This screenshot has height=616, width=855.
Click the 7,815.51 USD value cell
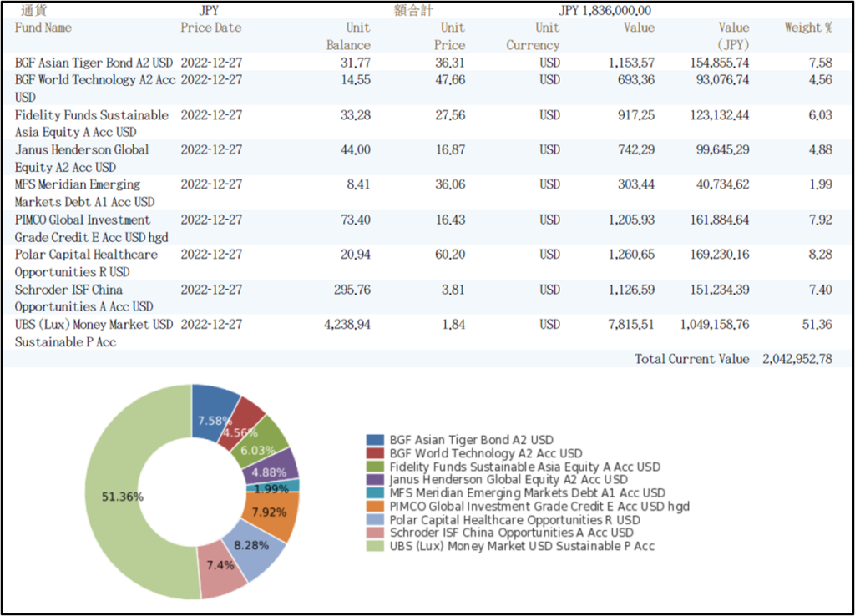point(631,325)
